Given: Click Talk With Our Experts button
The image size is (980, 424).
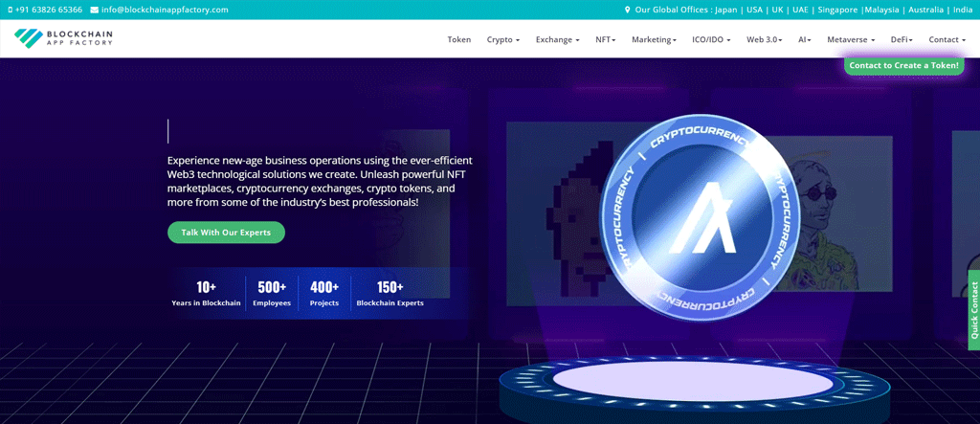Looking at the screenshot, I should coord(226,232).
